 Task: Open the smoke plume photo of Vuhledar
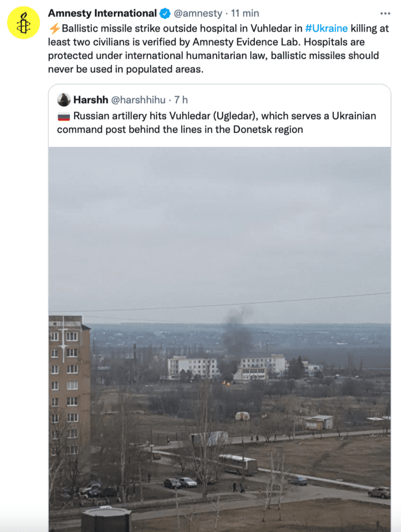[x=220, y=339]
